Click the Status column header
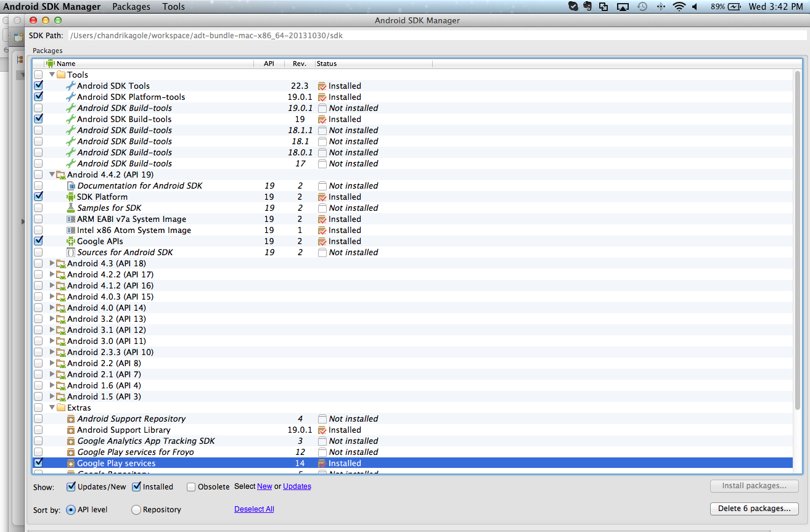The height and width of the screenshot is (532, 810). pyautogui.click(x=374, y=63)
